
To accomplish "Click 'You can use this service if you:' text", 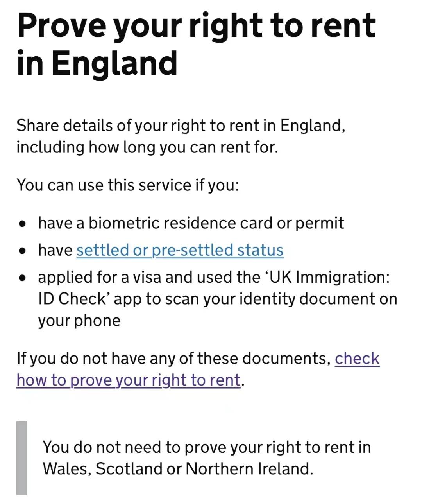I will point(127,185).
